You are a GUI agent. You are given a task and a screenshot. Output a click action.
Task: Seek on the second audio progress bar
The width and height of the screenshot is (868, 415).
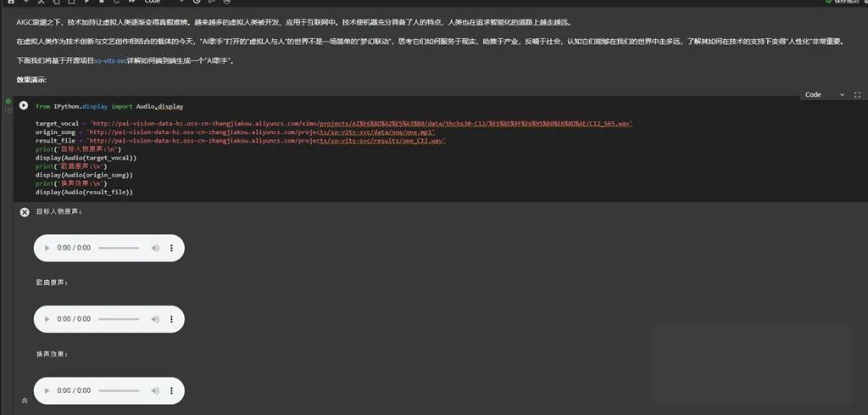point(119,319)
